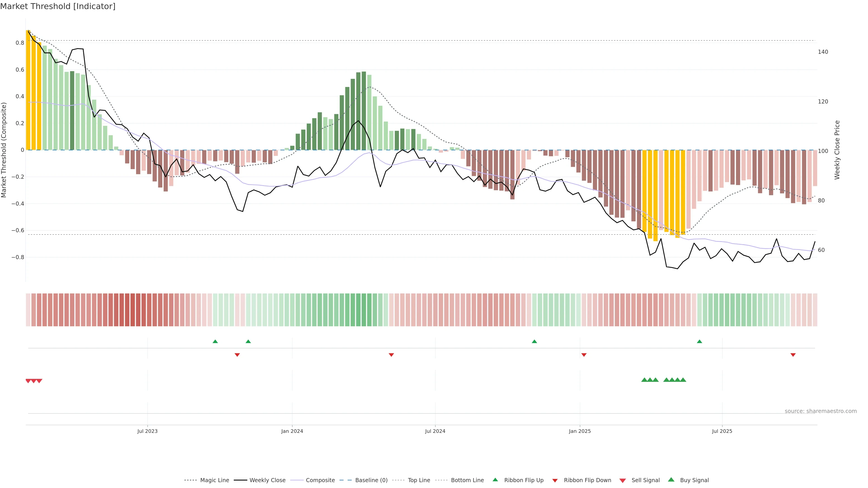Click Bottom Line legend label
Viewport: 868px width, 488px height.
coord(467,480)
